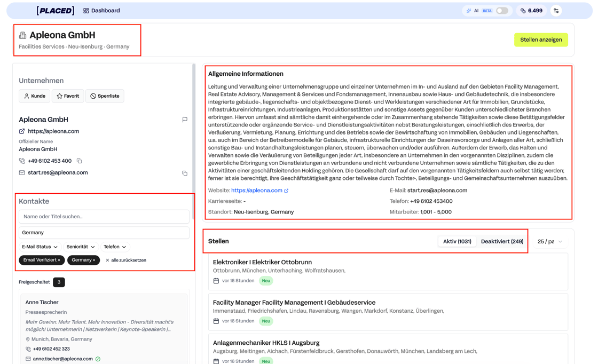This screenshot has height=364, width=598.
Task: Click anne.tischer@apleona.com email address
Action: (62, 359)
